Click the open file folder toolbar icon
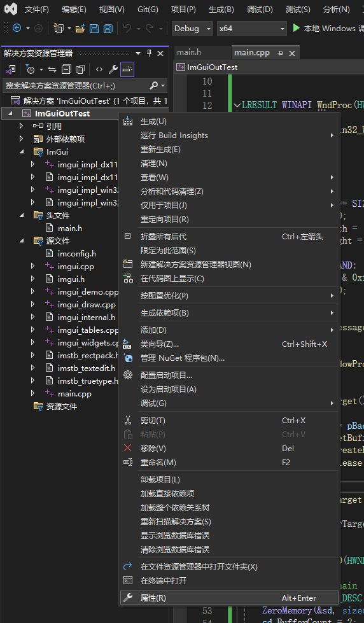Image resolution: width=364 pixels, height=623 pixels. pyautogui.click(x=80, y=28)
